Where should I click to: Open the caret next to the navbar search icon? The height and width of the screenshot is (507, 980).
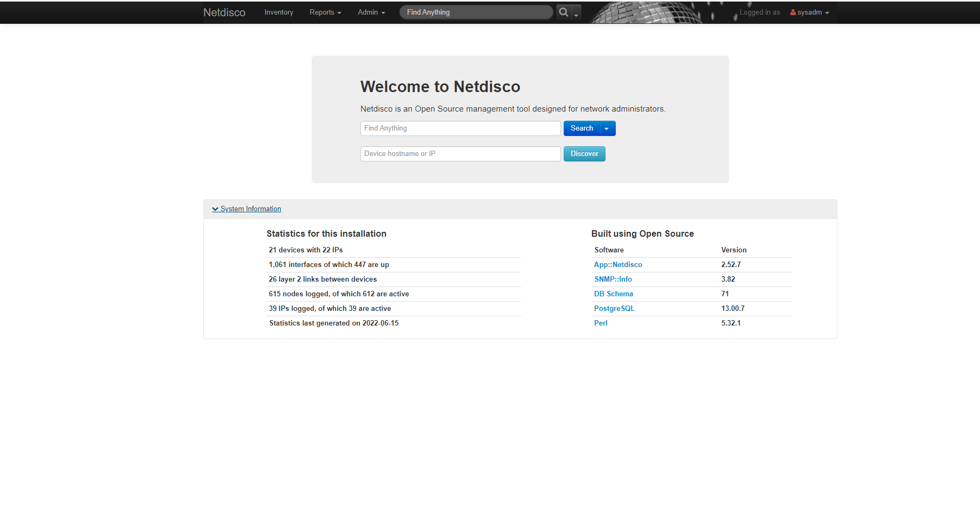click(x=576, y=12)
